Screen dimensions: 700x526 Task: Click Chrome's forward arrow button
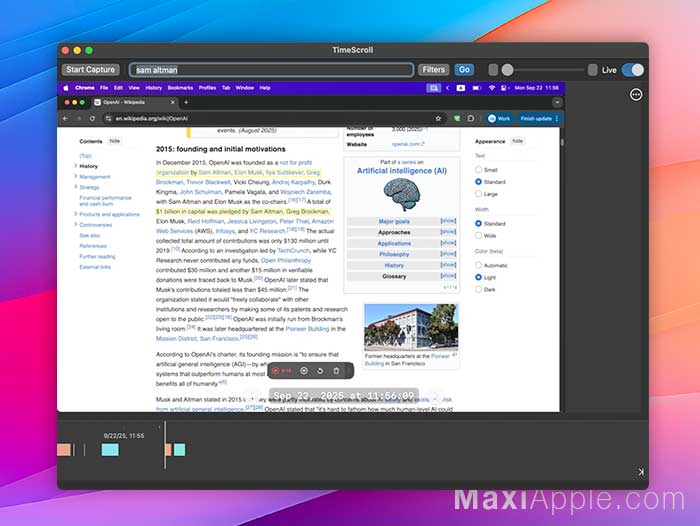pos(79,118)
